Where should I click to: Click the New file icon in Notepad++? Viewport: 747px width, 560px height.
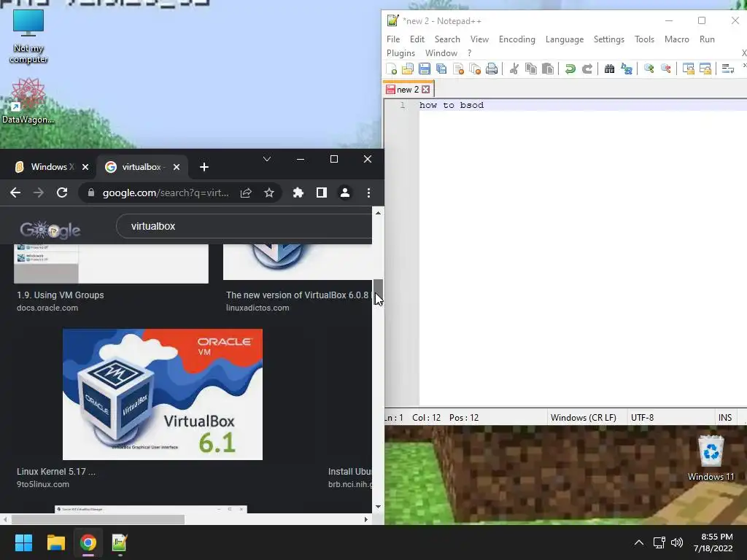point(392,69)
